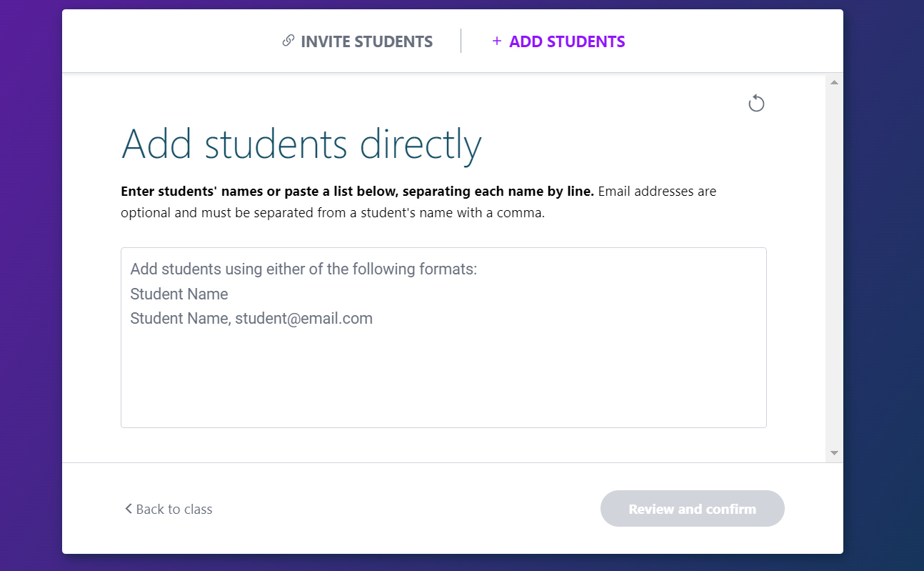Click the Review and confirm button
The image size is (924, 571).
point(692,509)
